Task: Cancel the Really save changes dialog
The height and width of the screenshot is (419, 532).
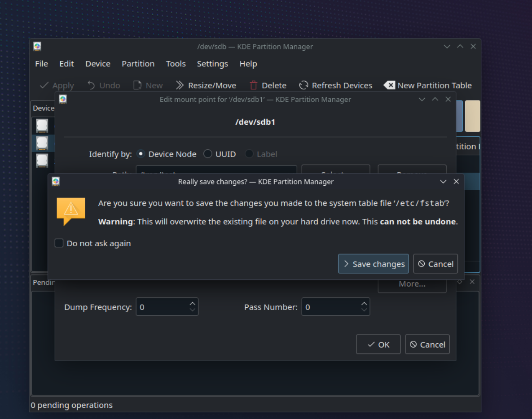Action: click(435, 264)
